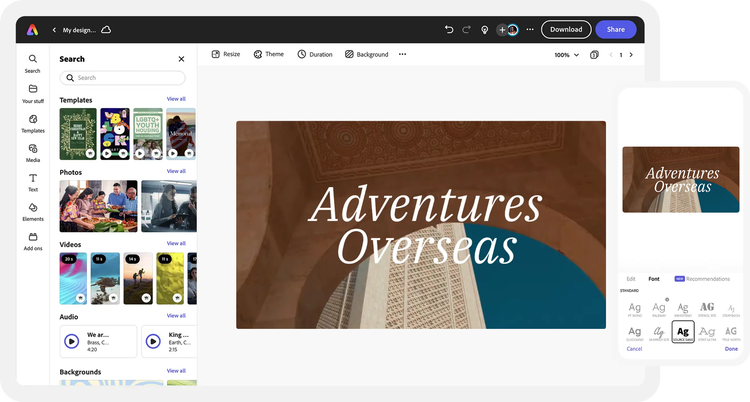The height and width of the screenshot is (402, 750).
Task: Go to next page chevron
Action: click(631, 55)
